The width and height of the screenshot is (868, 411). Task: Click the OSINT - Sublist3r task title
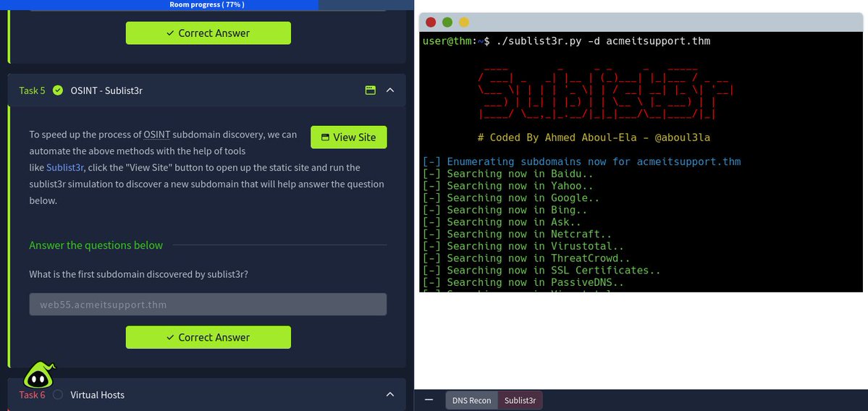106,90
